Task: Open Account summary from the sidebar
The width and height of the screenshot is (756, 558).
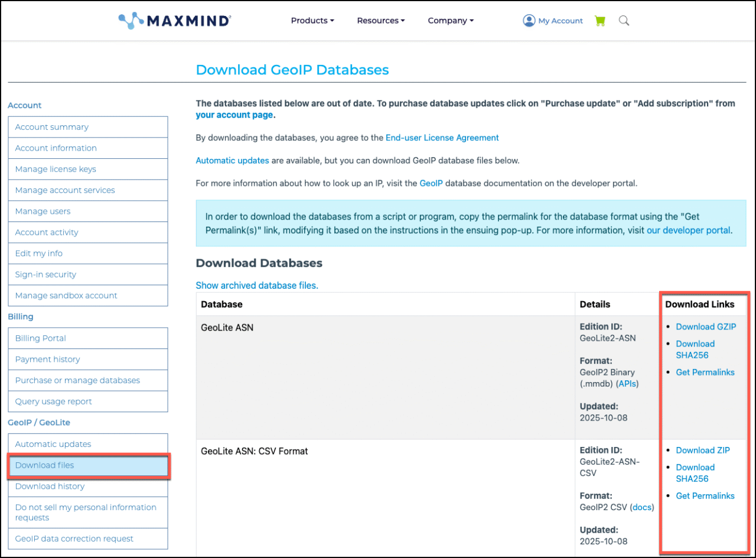Action: [51, 126]
